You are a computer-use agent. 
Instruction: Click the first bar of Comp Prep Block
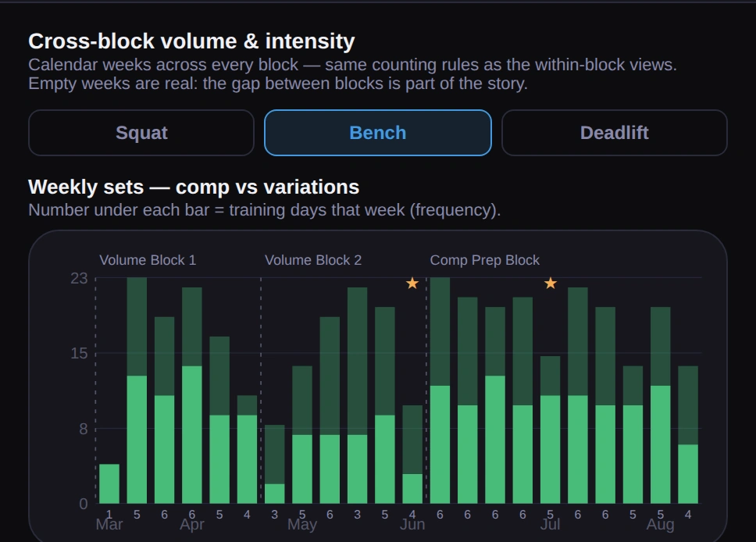click(x=440, y=390)
